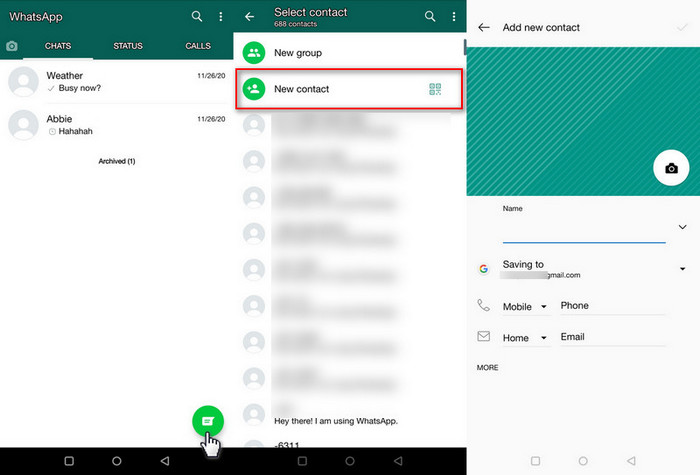Go back from Select contact screen
Viewport: 700px width, 475px height.
pos(250,17)
